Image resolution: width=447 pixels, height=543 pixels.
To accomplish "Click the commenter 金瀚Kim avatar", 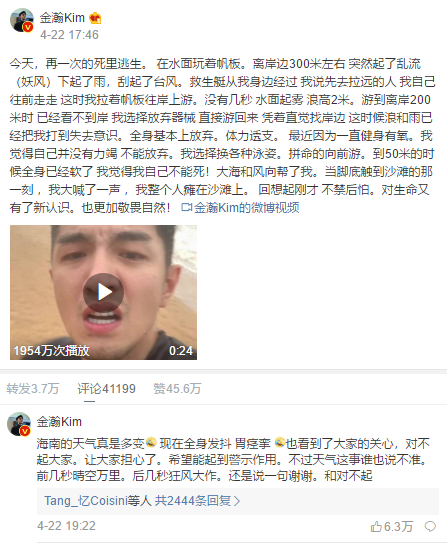I will coord(19,424).
